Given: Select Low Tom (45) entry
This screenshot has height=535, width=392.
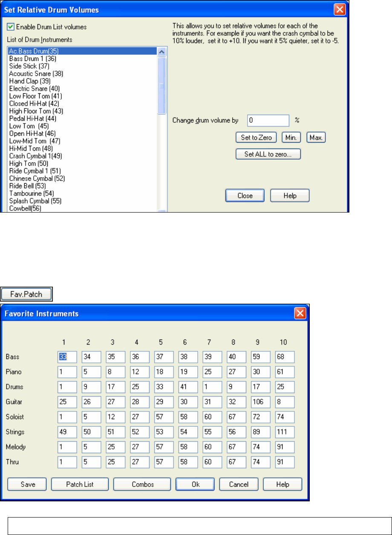Looking at the screenshot, I should pos(82,126).
